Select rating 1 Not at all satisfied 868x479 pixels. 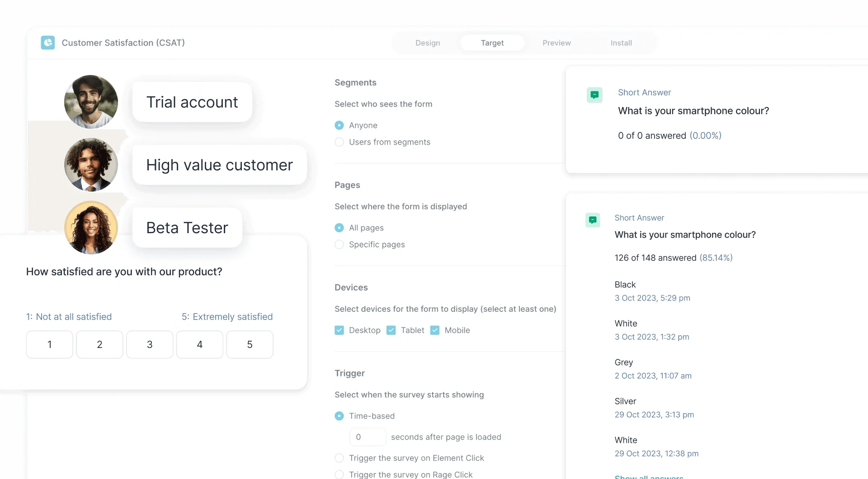(x=49, y=344)
